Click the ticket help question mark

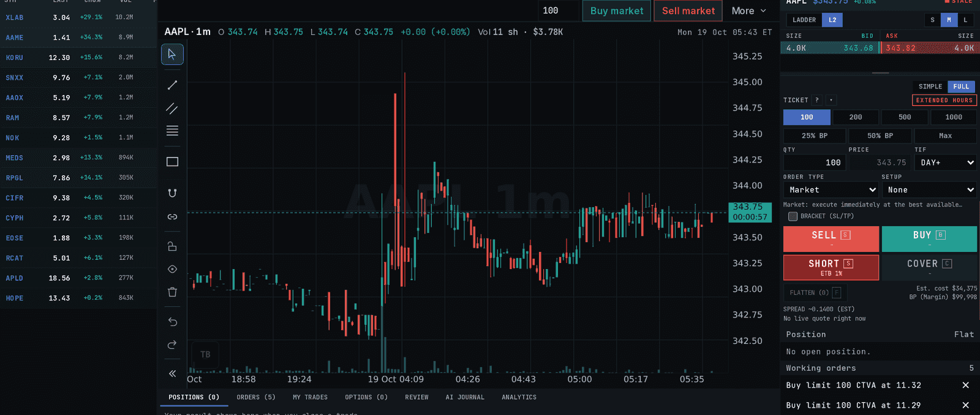click(816, 100)
